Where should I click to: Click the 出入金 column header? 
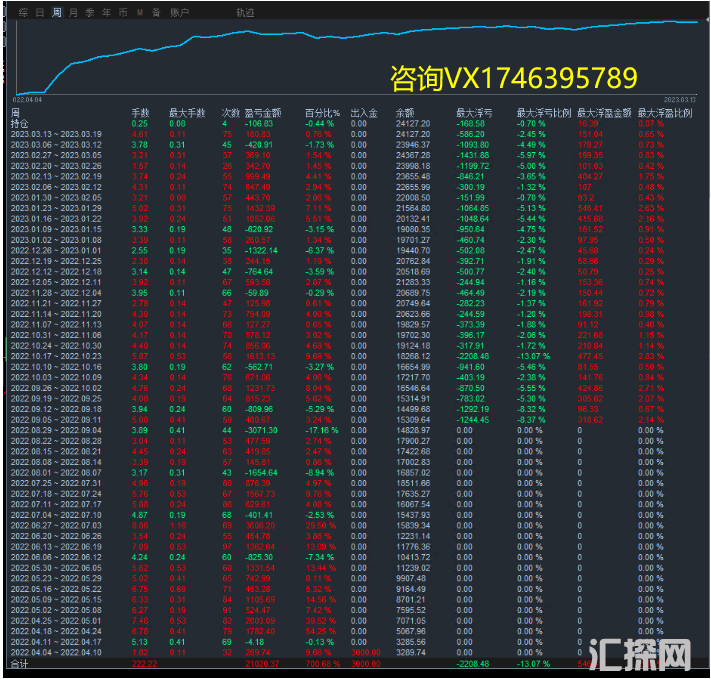[362, 114]
